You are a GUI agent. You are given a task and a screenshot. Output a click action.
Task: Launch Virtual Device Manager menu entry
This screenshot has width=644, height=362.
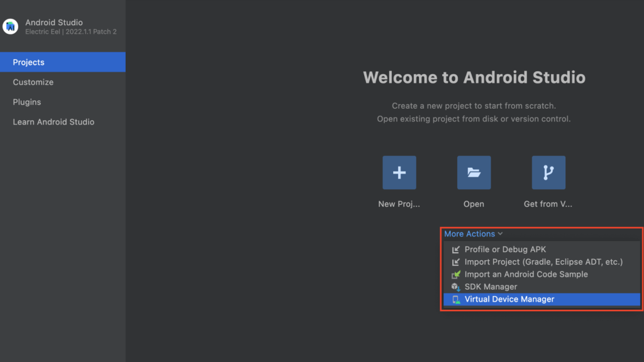pos(541,299)
